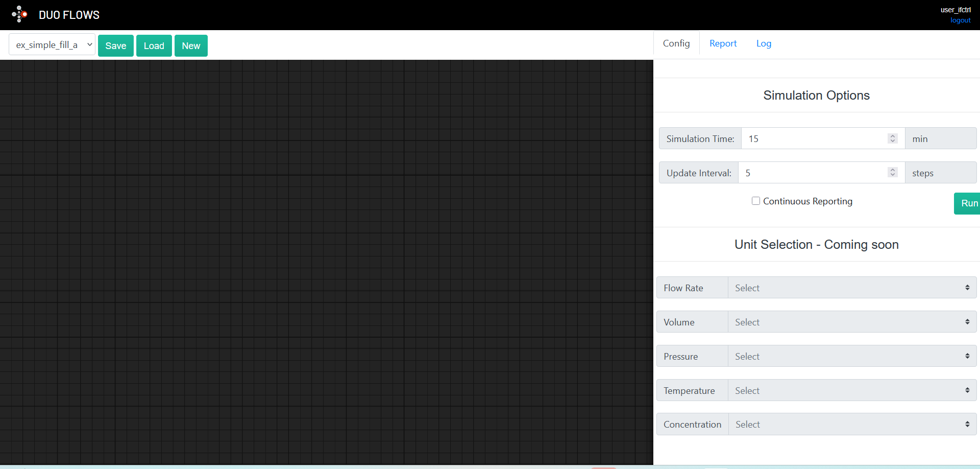The height and width of the screenshot is (469, 980).
Task: Click the Duo Flows logo icon
Action: [19, 14]
